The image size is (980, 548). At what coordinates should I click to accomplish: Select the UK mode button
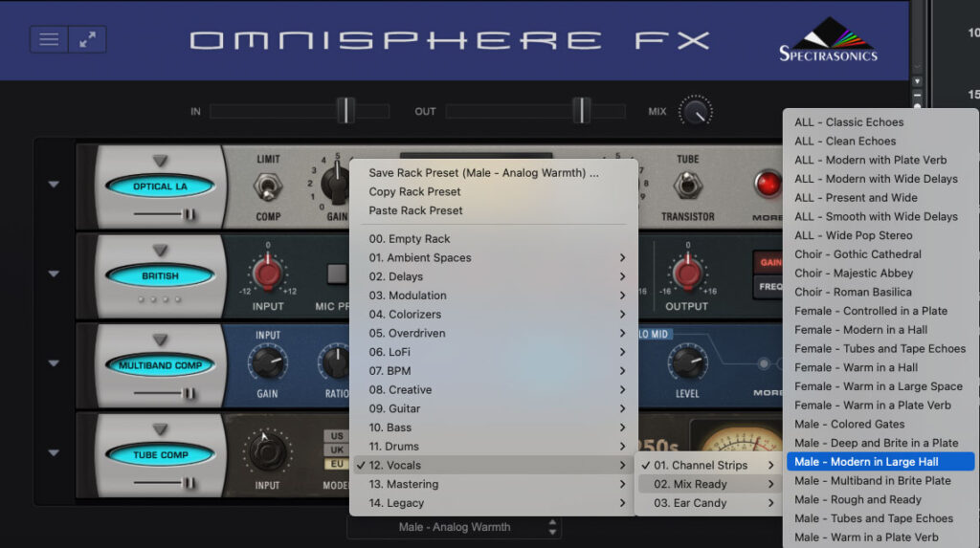tap(337, 449)
